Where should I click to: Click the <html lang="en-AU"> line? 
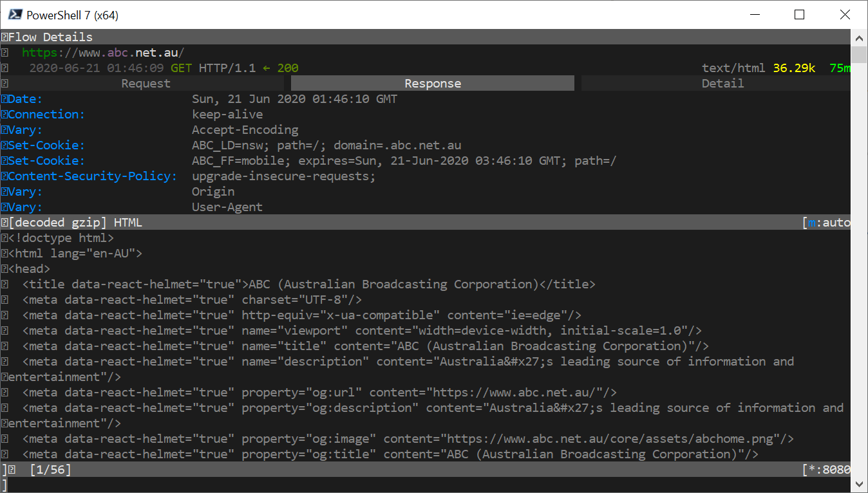point(75,254)
